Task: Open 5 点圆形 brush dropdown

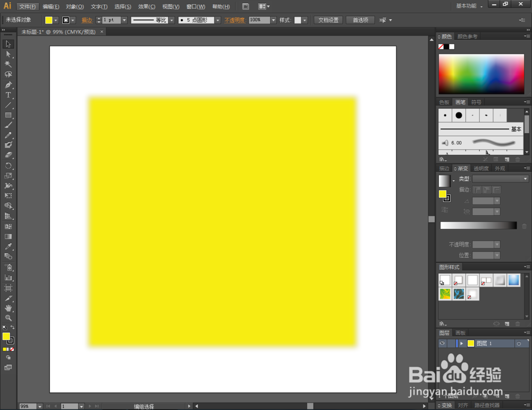Action: point(218,20)
